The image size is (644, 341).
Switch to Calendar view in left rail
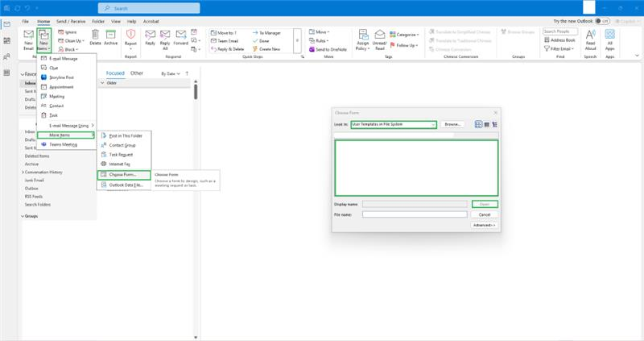pyautogui.click(x=7, y=40)
